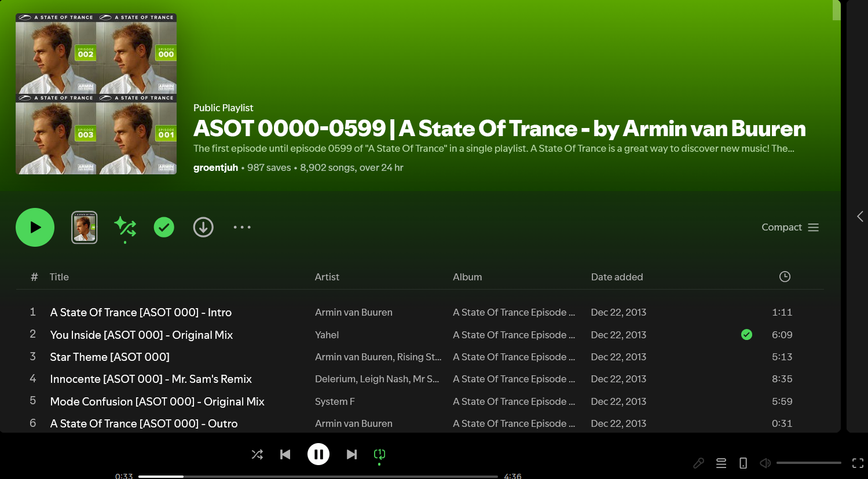Go back to previous track
868x479 pixels.
tap(285, 455)
